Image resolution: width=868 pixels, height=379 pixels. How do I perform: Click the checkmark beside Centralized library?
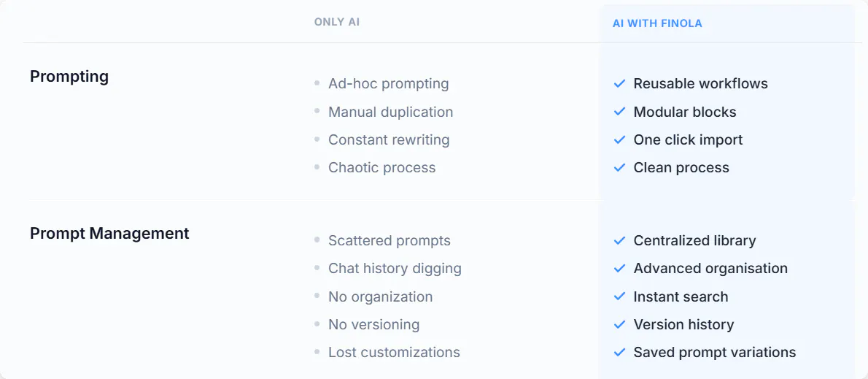point(619,240)
